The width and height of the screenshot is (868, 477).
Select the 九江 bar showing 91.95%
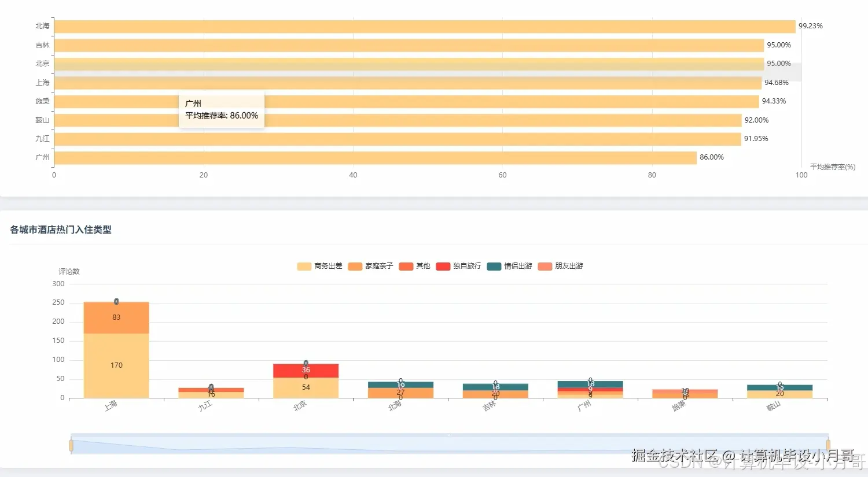398,139
